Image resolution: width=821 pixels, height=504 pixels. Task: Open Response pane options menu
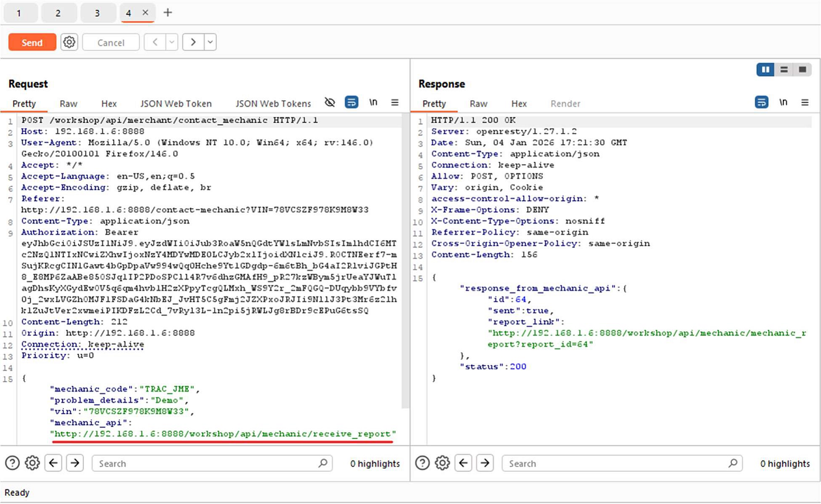coord(805,103)
